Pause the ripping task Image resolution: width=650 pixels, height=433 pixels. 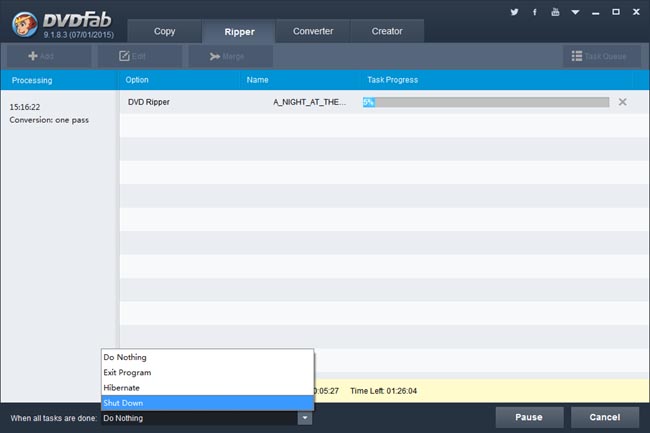click(529, 417)
